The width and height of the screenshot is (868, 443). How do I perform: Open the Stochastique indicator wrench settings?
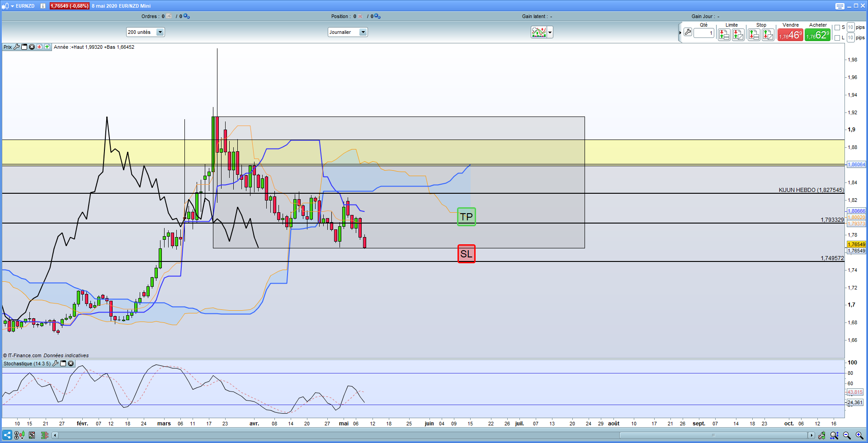click(56, 364)
